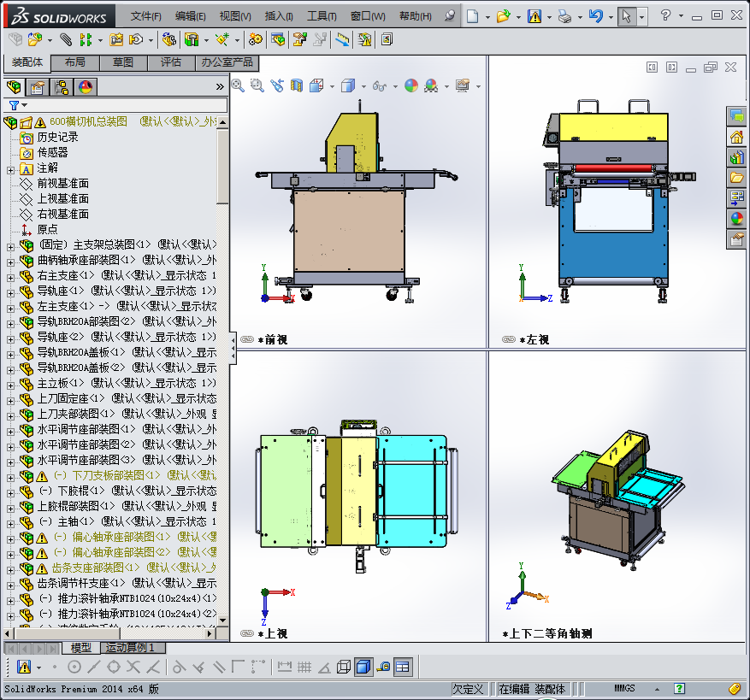The width and height of the screenshot is (750, 700).
Task: Open the 工具(T) menu
Action: point(322,16)
